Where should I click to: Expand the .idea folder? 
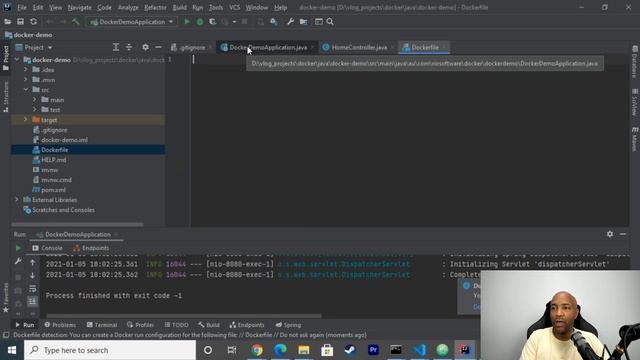26,69
